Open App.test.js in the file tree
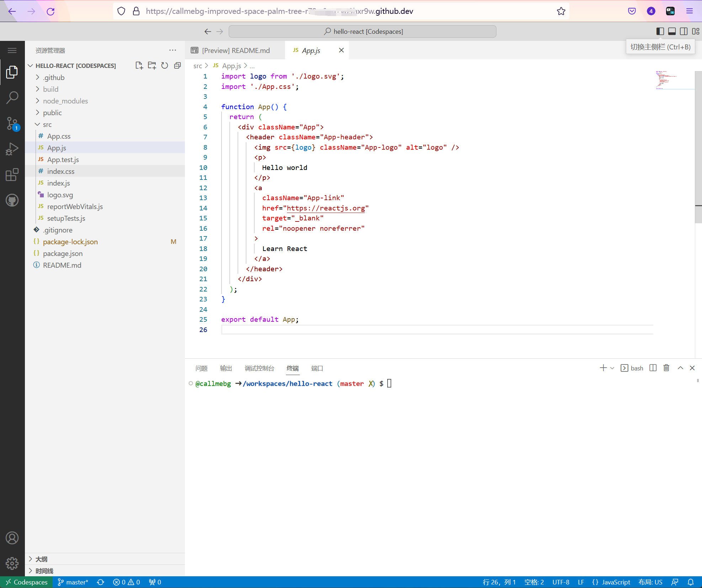Viewport: 702px width, 588px height. [x=105, y=160]
